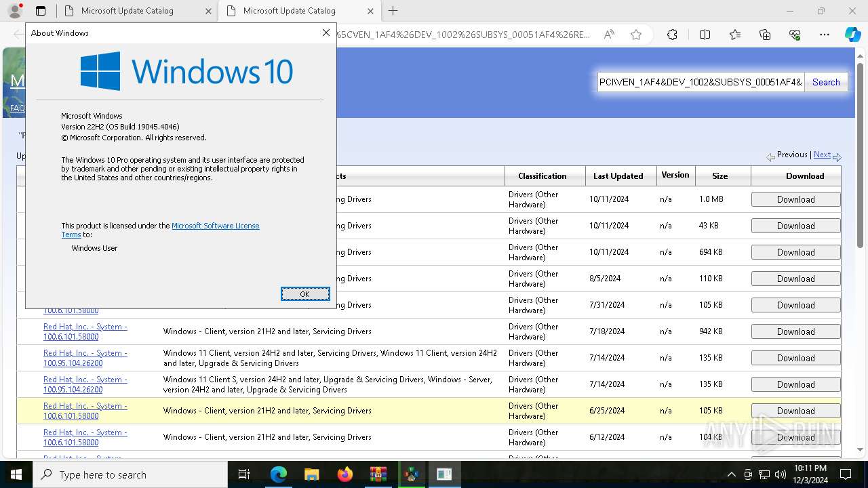The height and width of the screenshot is (488, 868).
Task: Open Task View on the taskbar
Action: (x=244, y=474)
